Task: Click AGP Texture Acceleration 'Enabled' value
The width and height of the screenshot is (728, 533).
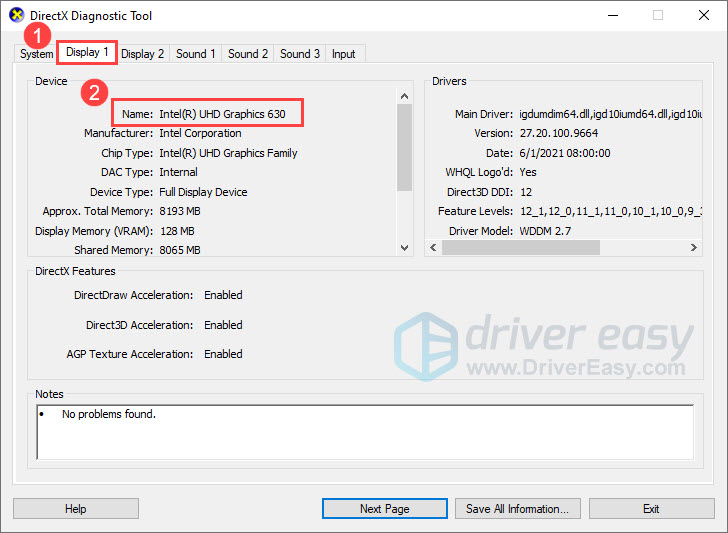Action: point(223,354)
